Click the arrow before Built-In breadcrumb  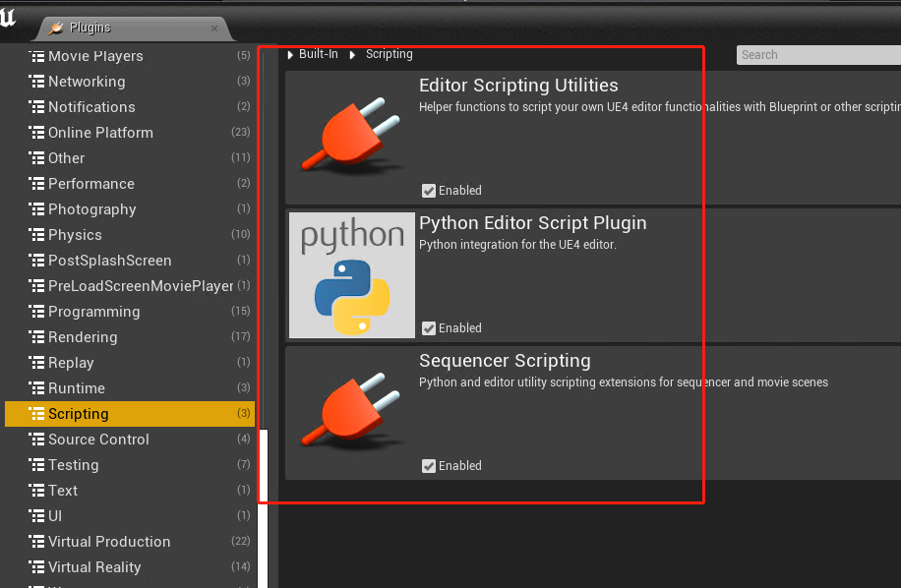point(290,54)
